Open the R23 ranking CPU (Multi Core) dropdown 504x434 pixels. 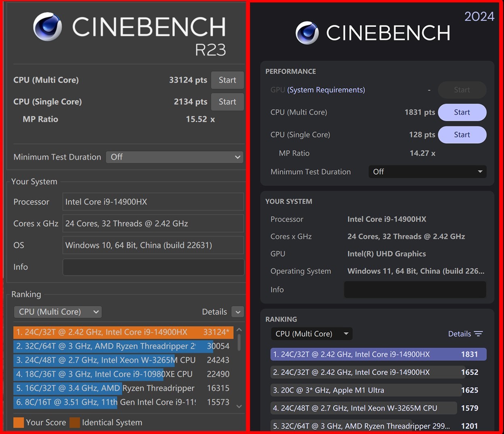(57, 312)
